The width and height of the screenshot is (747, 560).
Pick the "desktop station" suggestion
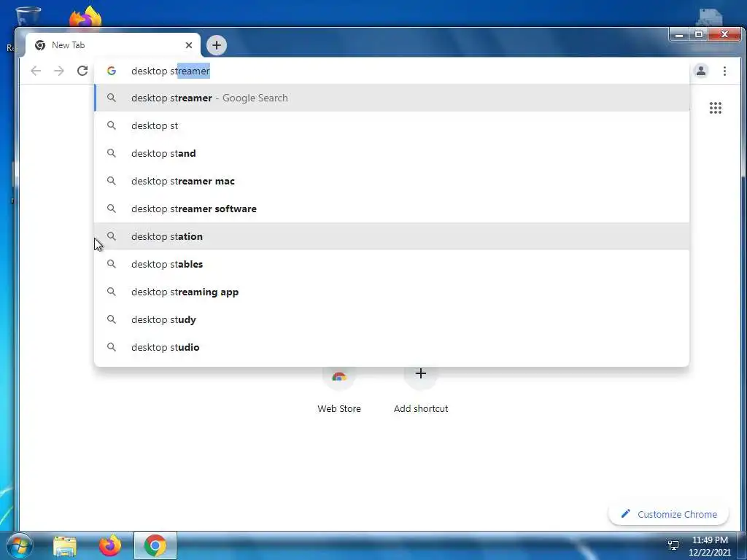(392, 236)
